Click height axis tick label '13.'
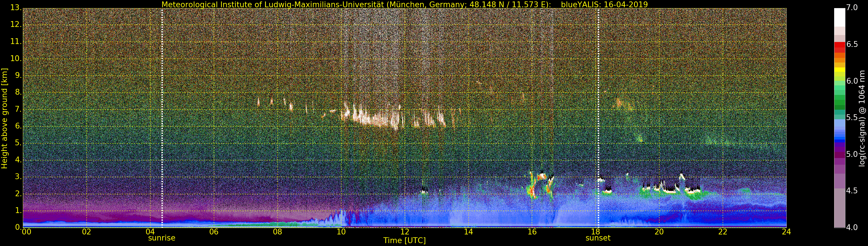The image size is (868, 246). pyautogui.click(x=16, y=8)
